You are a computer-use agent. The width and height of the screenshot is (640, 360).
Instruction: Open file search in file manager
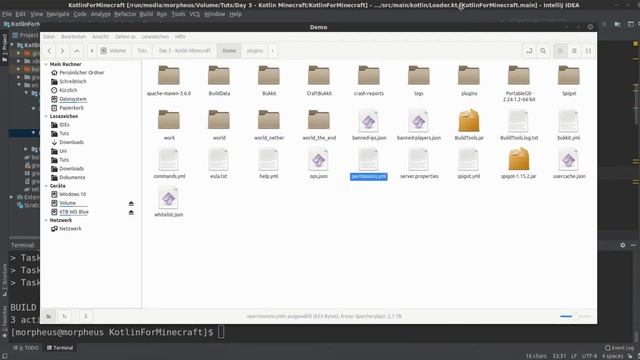click(x=543, y=51)
